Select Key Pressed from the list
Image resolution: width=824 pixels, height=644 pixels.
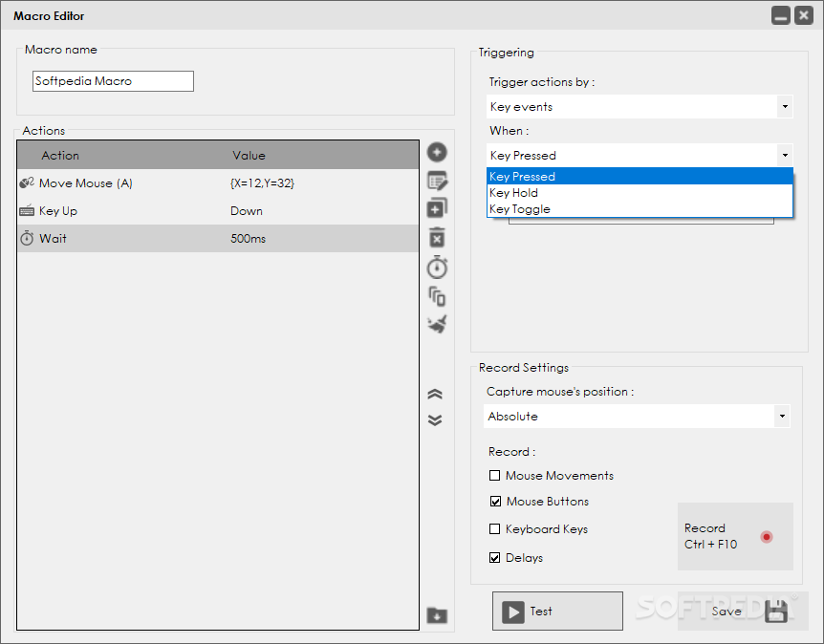pos(640,177)
